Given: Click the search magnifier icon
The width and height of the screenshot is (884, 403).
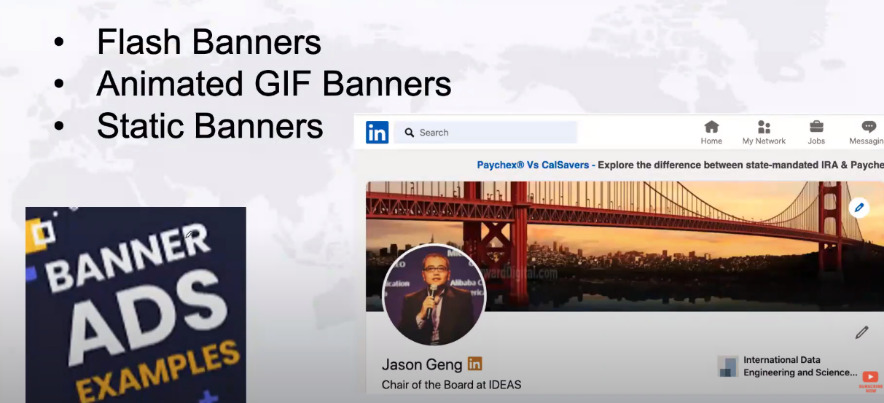Looking at the screenshot, I should (x=409, y=132).
